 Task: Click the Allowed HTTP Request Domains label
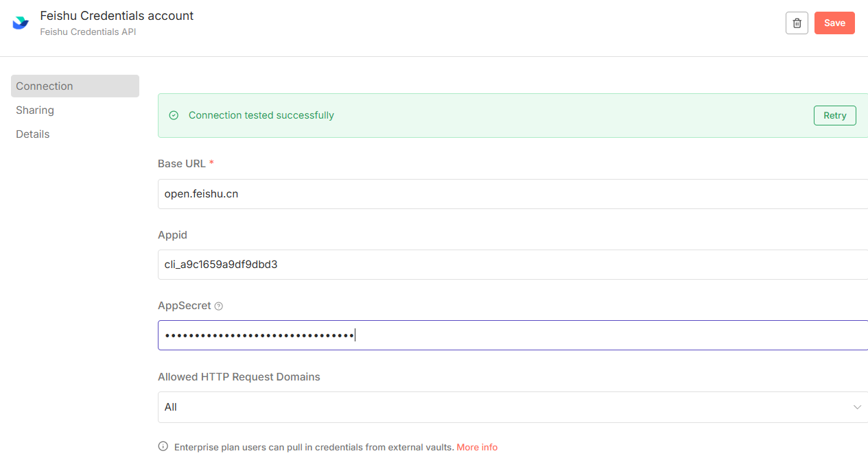click(239, 376)
